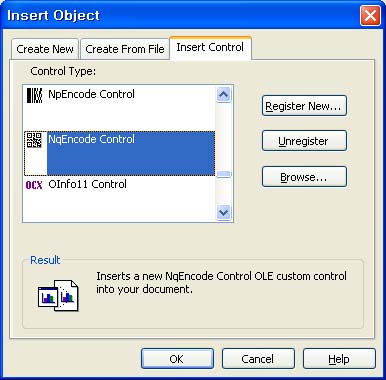Select NpEncode Control in the list
Screen dimensions: 386x380
point(119,108)
